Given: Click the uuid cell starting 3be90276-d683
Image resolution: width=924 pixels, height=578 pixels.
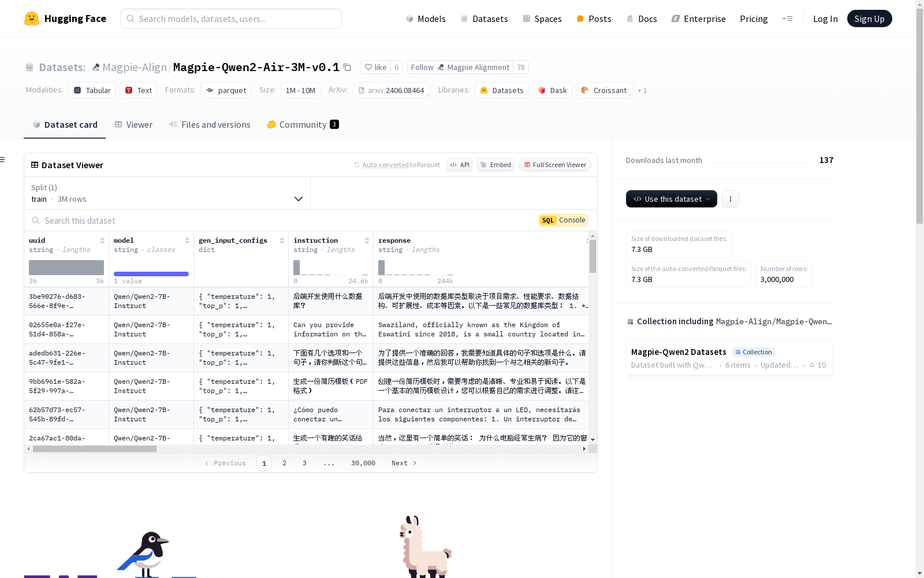Looking at the screenshot, I should click(x=66, y=301).
